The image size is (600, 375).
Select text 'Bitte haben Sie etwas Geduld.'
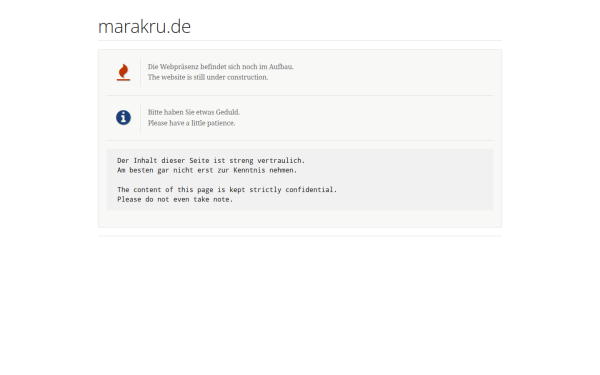point(194,112)
